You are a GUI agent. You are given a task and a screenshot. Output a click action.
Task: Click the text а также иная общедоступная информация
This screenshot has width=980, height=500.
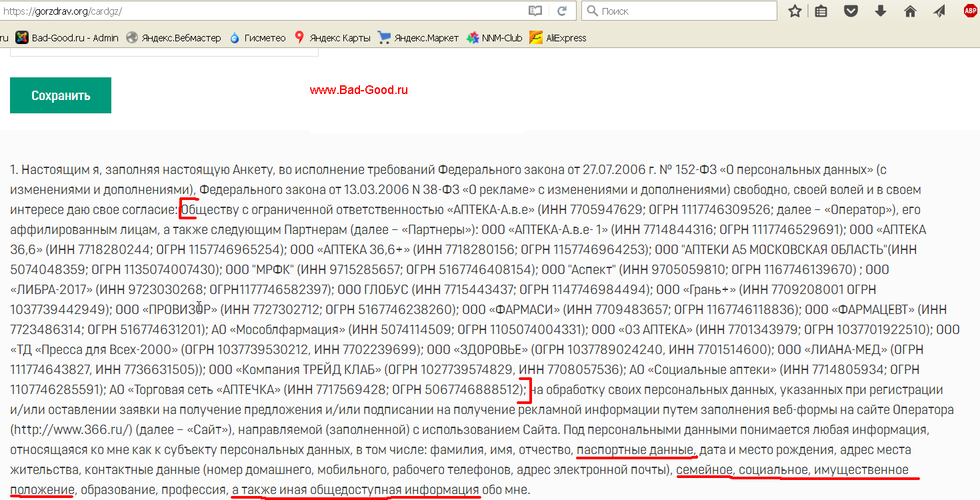[355, 489]
